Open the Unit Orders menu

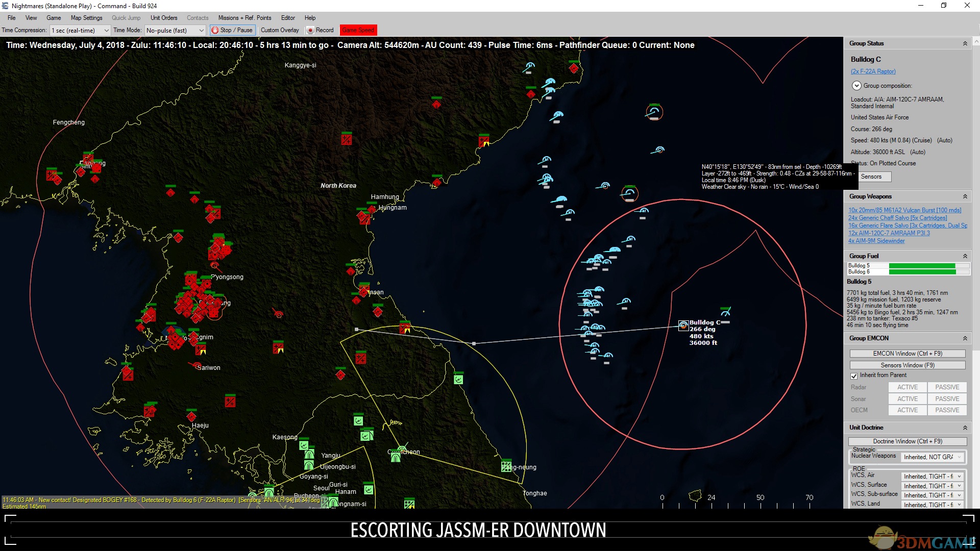tap(164, 18)
